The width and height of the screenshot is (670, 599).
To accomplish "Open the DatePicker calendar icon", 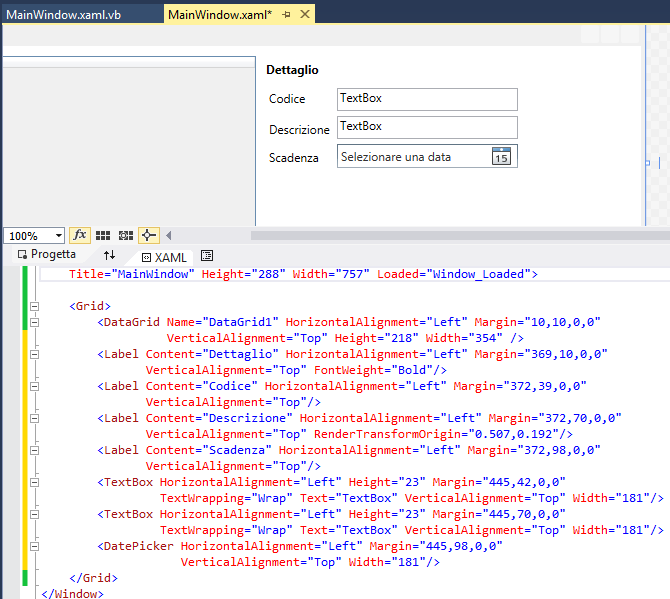I will (x=501, y=156).
